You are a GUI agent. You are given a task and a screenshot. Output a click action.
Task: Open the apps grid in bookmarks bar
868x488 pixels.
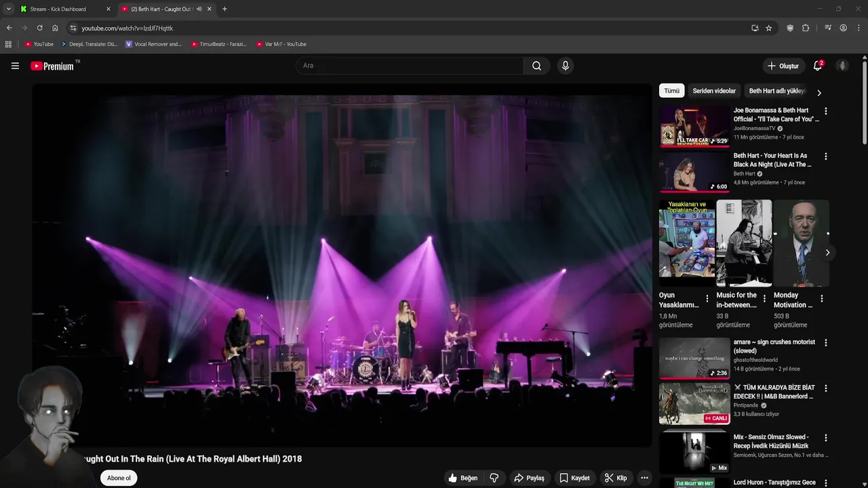point(8,44)
